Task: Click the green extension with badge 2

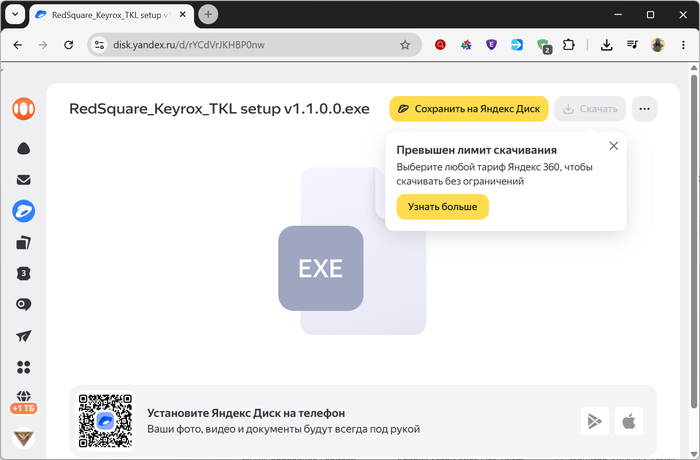Action: coord(544,46)
